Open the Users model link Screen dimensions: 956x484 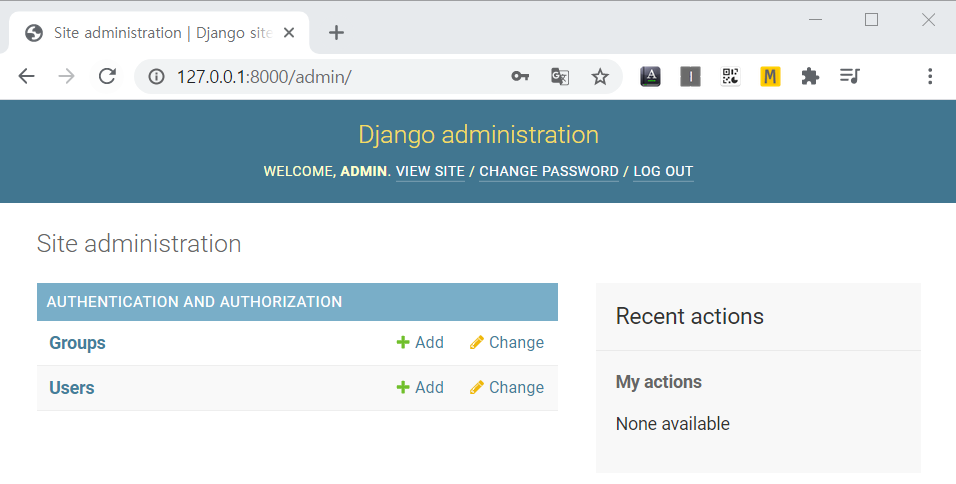pos(72,388)
